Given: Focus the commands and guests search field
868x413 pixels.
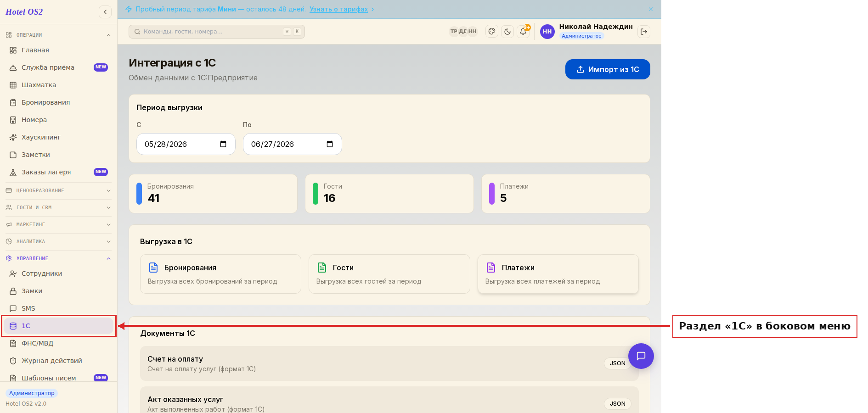Looking at the screenshot, I should coord(217,32).
